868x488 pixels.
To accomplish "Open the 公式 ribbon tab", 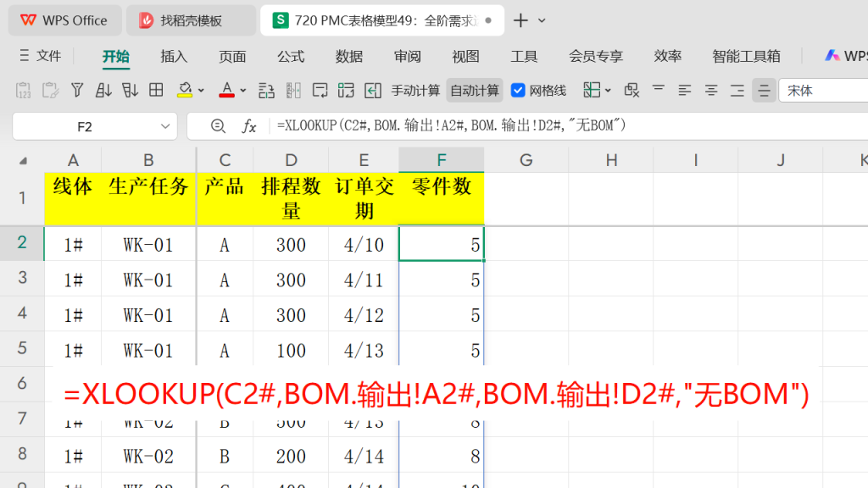I will point(291,57).
